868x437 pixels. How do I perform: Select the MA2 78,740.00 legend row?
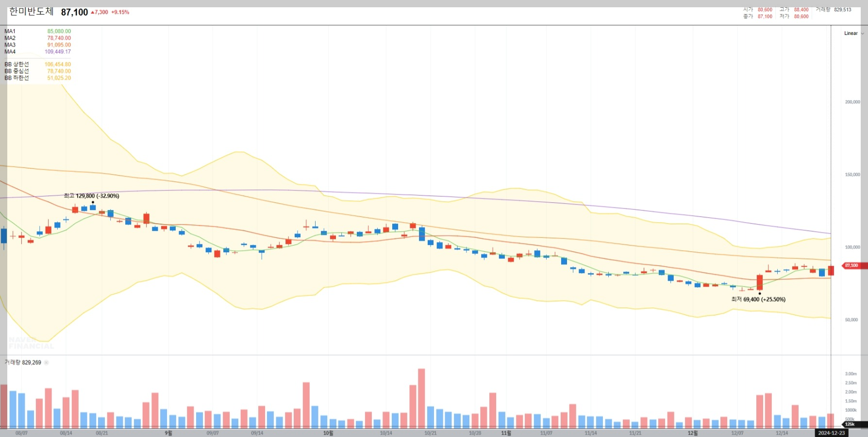pos(37,38)
